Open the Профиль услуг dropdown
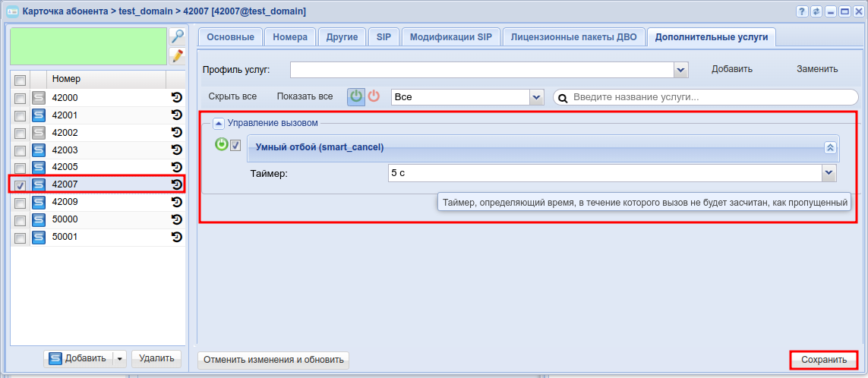 [x=681, y=70]
